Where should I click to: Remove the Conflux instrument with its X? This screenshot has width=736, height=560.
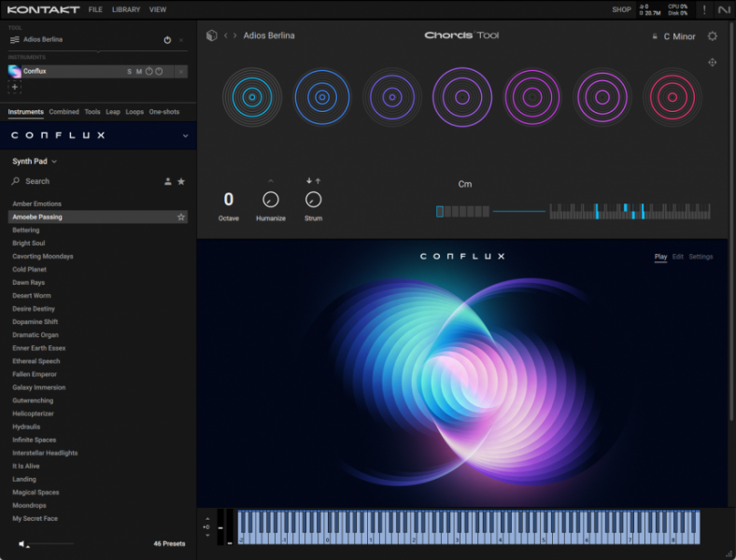click(x=181, y=71)
